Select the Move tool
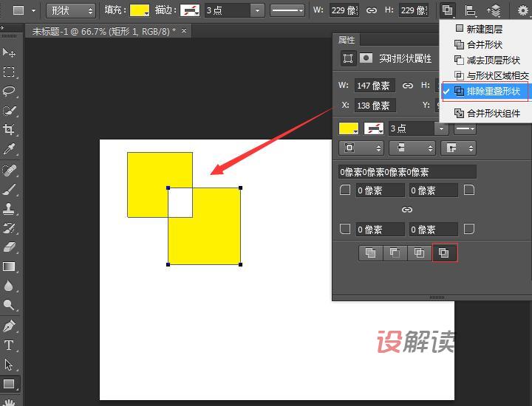 (9, 53)
